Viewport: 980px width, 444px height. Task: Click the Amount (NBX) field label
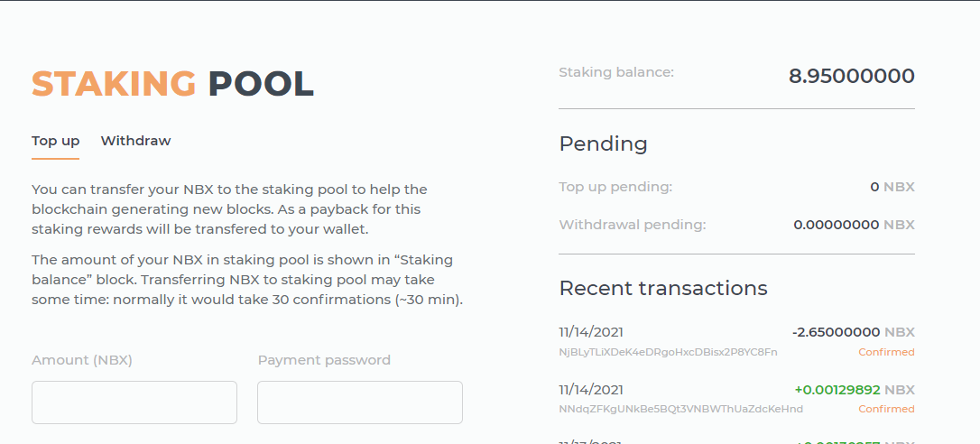tap(82, 360)
